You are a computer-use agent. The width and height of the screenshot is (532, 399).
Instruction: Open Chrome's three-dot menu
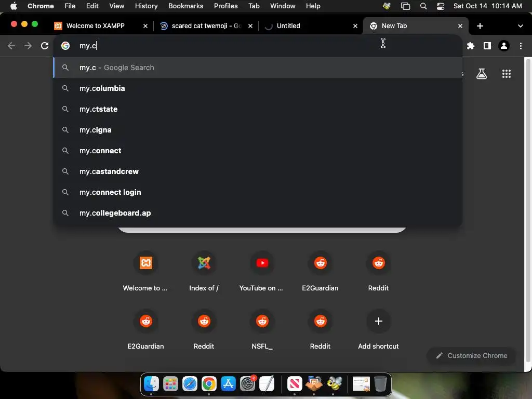(x=521, y=46)
